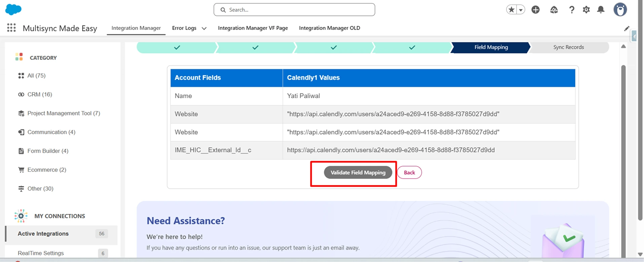Viewport: 644px width, 262px height.
Task: Click the right edge utility panel handle
Action: click(x=634, y=36)
